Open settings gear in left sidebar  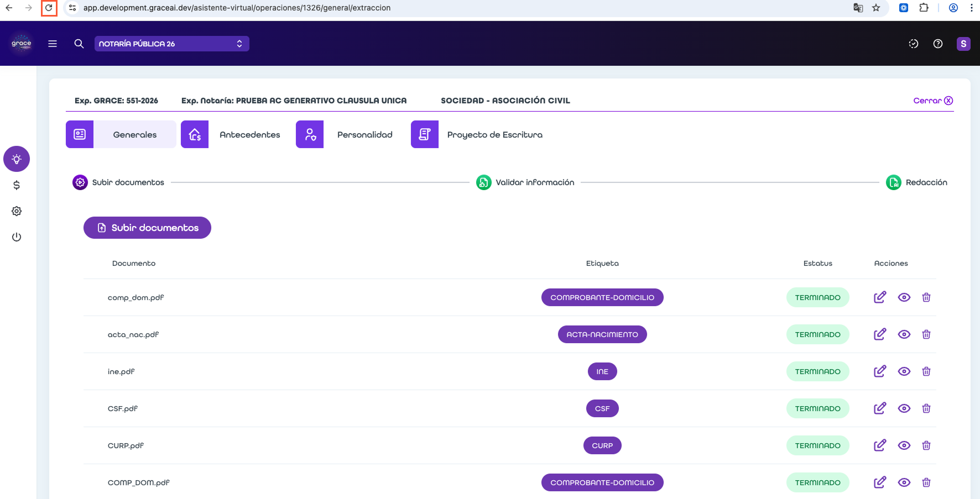(x=17, y=211)
